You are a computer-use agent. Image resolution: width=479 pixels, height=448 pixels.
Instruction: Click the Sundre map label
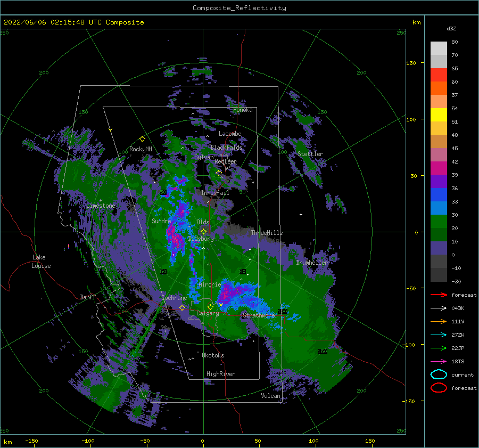(161, 221)
